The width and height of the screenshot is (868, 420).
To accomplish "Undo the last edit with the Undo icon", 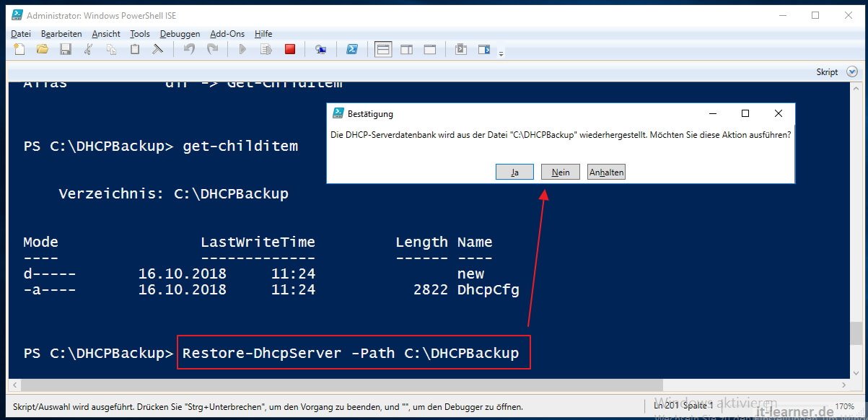I will (x=189, y=49).
